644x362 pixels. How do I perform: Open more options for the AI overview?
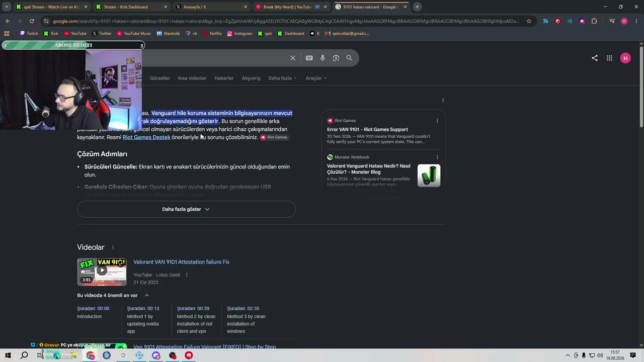tap(443, 100)
